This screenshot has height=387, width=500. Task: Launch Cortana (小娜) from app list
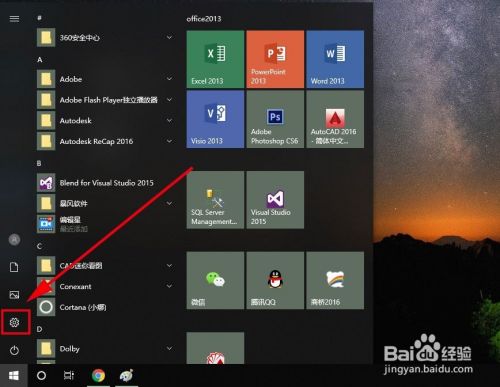(106, 307)
